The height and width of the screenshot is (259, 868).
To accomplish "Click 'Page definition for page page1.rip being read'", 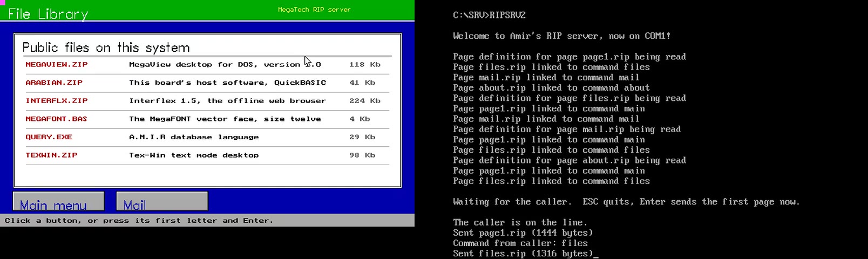I will click(x=569, y=57).
